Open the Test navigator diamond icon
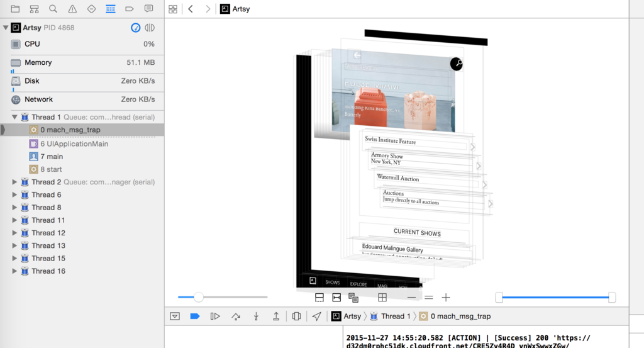This screenshot has width=644, height=348. coord(91,9)
